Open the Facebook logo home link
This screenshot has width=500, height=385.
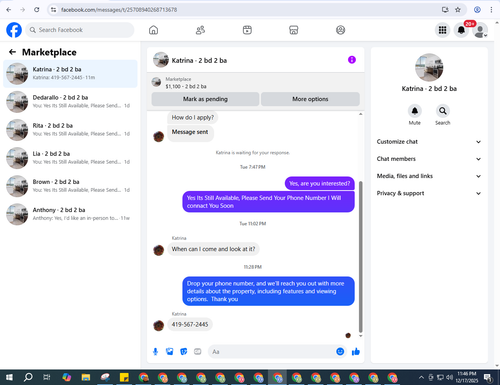pos(14,30)
